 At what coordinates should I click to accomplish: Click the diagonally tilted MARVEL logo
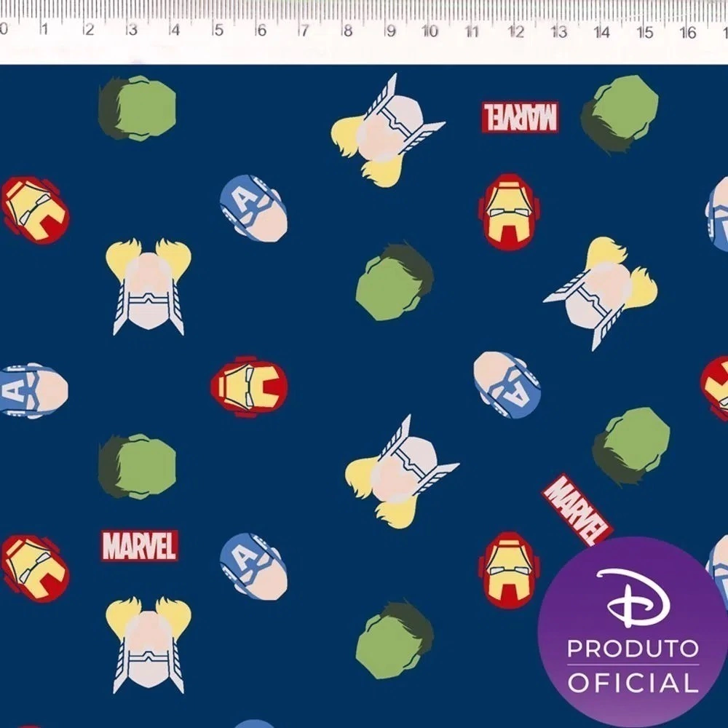[577, 511]
